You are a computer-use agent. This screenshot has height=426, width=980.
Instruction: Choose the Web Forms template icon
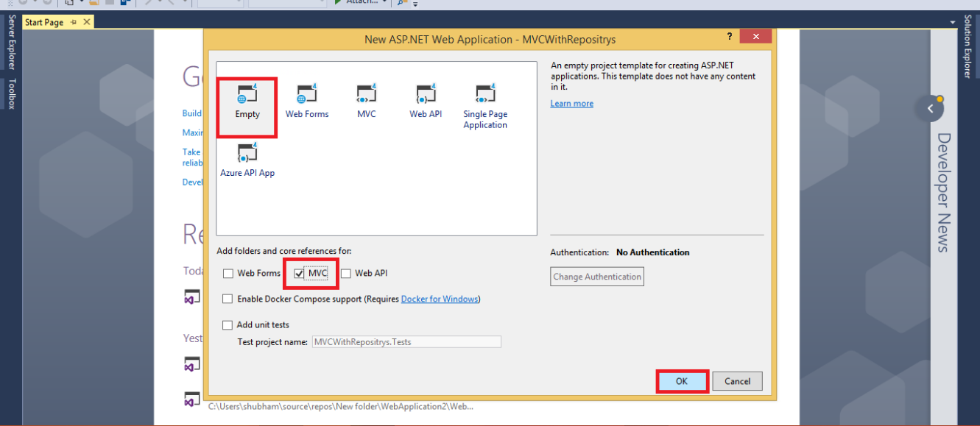tap(306, 94)
